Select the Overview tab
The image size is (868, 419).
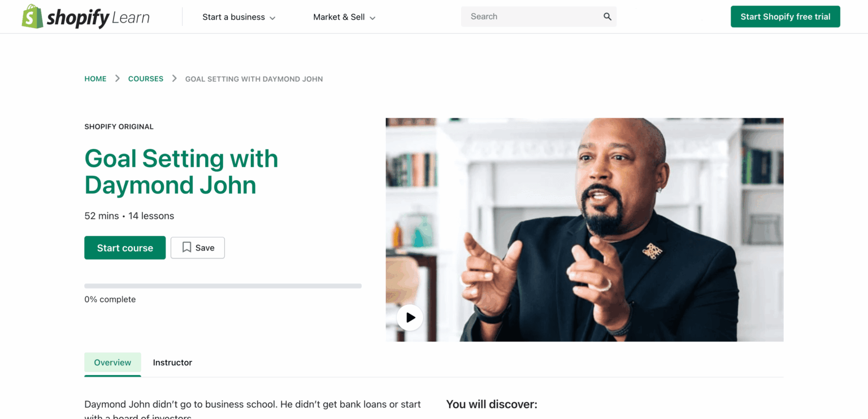click(x=112, y=363)
